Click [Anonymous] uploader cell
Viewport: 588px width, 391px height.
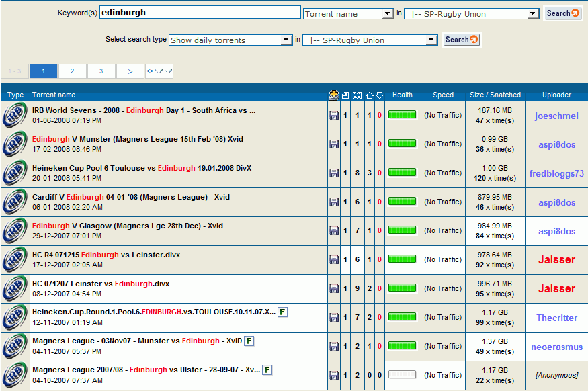[556, 375]
